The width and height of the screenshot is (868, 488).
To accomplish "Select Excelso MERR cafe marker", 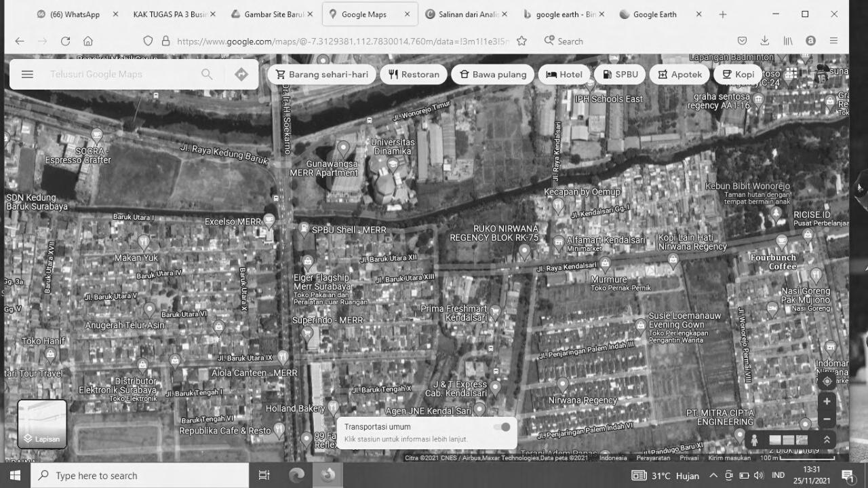I will click(x=269, y=220).
